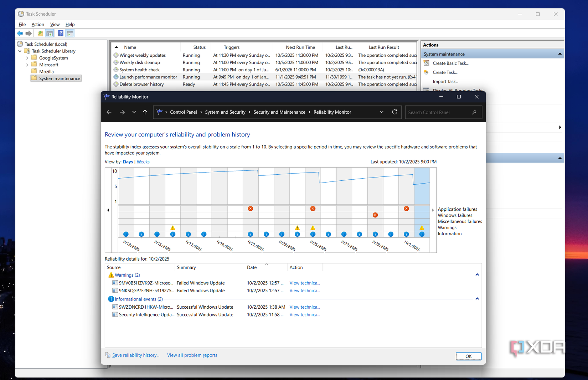Select the 9NKSQGP7F2NH failed update row

(x=293, y=291)
